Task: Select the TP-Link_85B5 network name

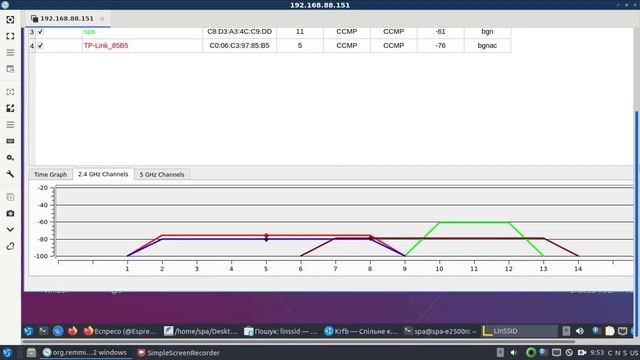Action: coord(106,45)
